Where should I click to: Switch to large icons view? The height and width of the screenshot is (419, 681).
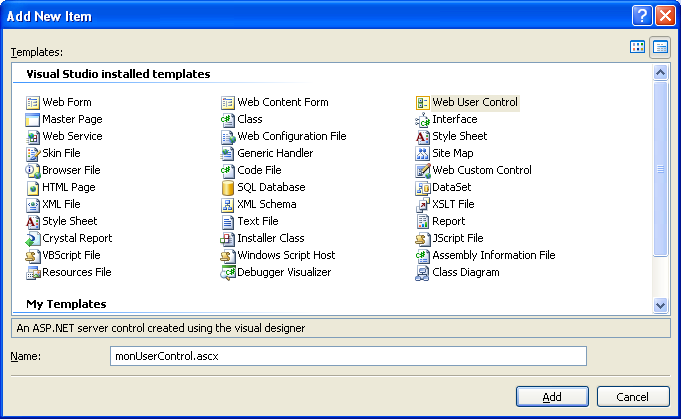637,47
